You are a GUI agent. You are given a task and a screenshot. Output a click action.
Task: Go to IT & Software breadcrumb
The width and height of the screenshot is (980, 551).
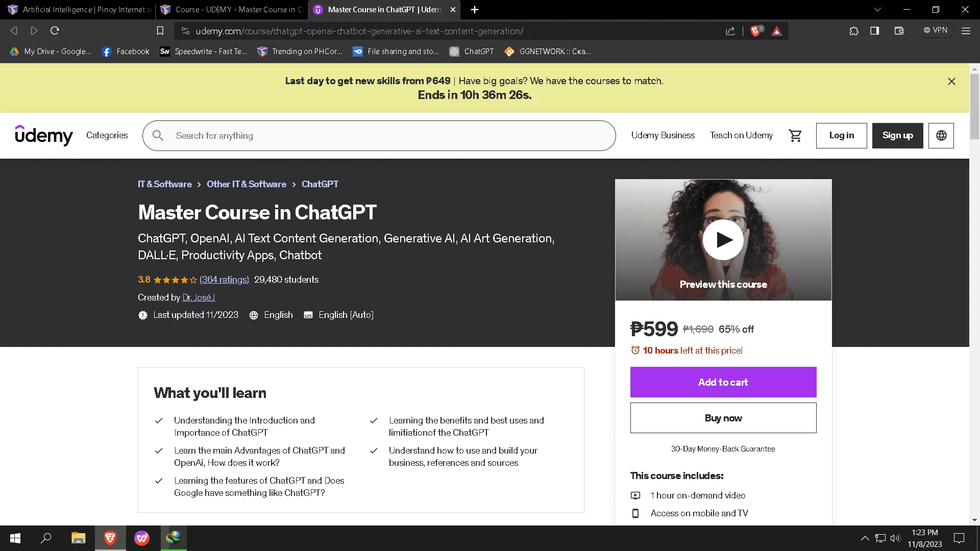pyautogui.click(x=165, y=184)
